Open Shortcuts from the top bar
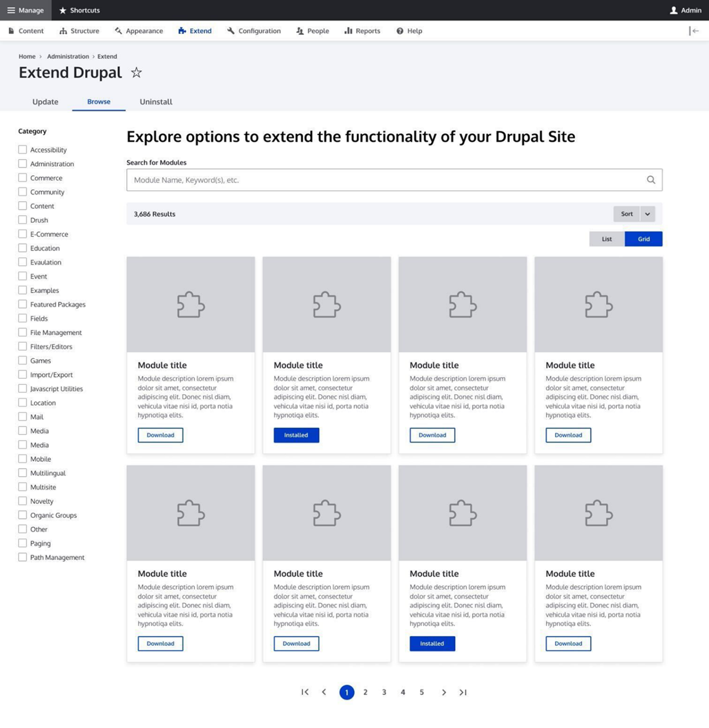 pos(79,10)
